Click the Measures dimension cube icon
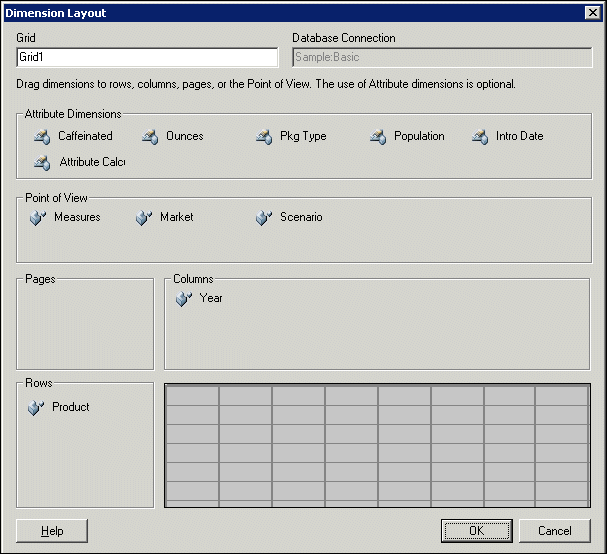Screen dimensions: 607x554 [x=38, y=218]
